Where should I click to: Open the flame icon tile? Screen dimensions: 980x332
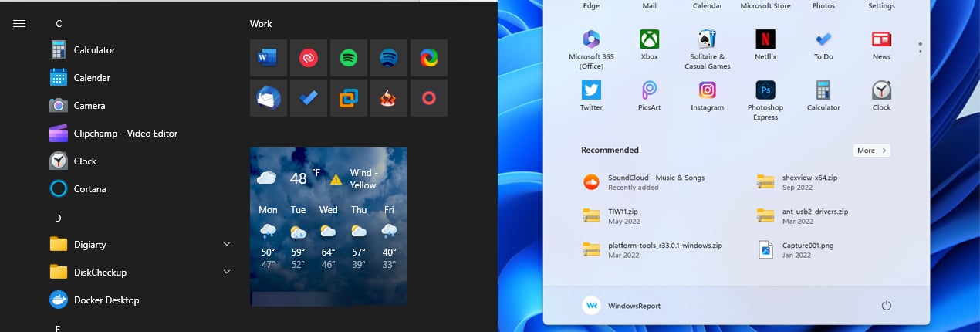tap(389, 98)
